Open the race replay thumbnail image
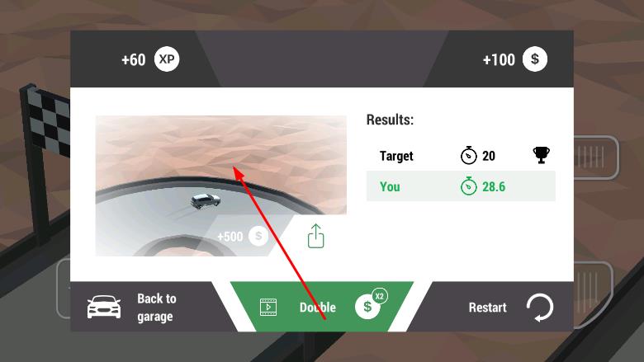This screenshot has width=644, height=362. pyautogui.click(x=221, y=186)
